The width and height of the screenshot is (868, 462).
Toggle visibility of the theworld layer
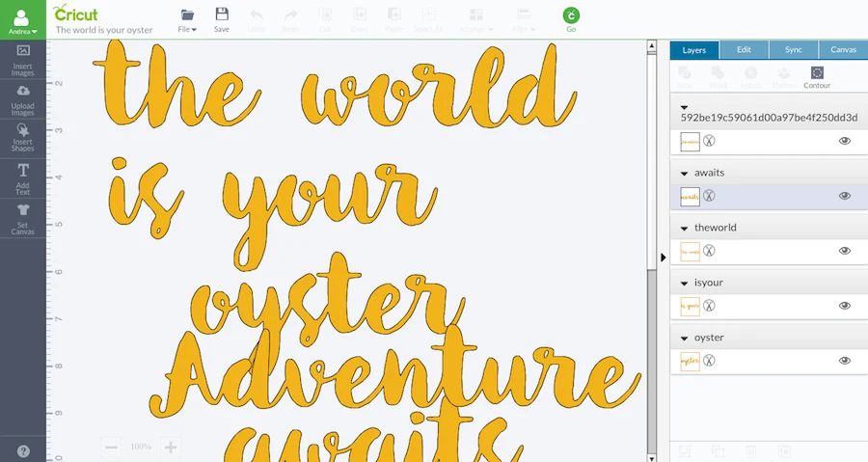pyautogui.click(x=845, y=251)
